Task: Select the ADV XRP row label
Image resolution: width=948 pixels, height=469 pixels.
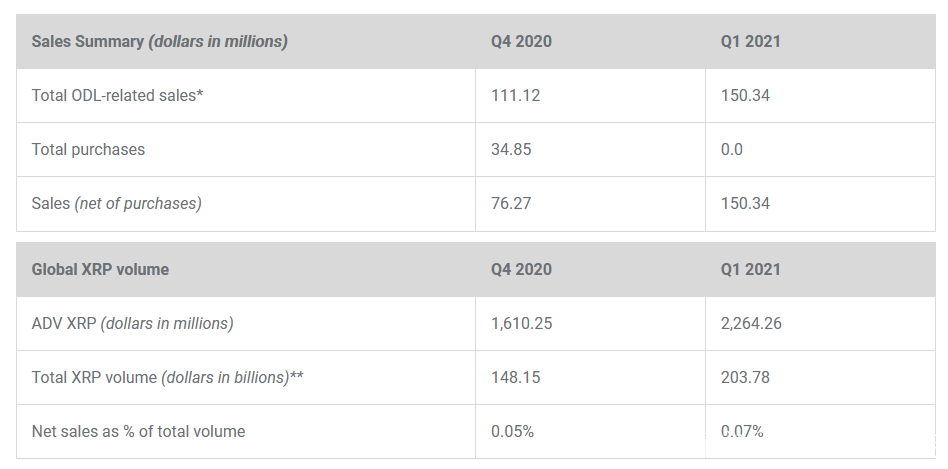Action: (133, 324)
